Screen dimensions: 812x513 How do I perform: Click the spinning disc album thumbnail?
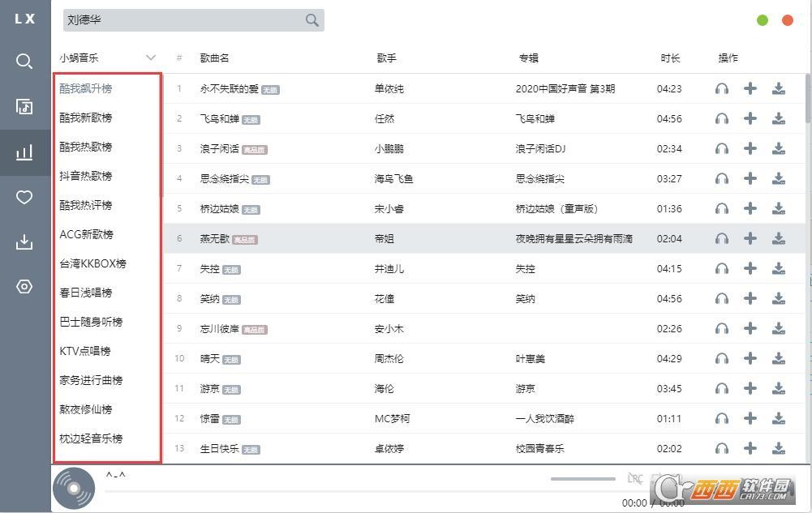(74, 489)
